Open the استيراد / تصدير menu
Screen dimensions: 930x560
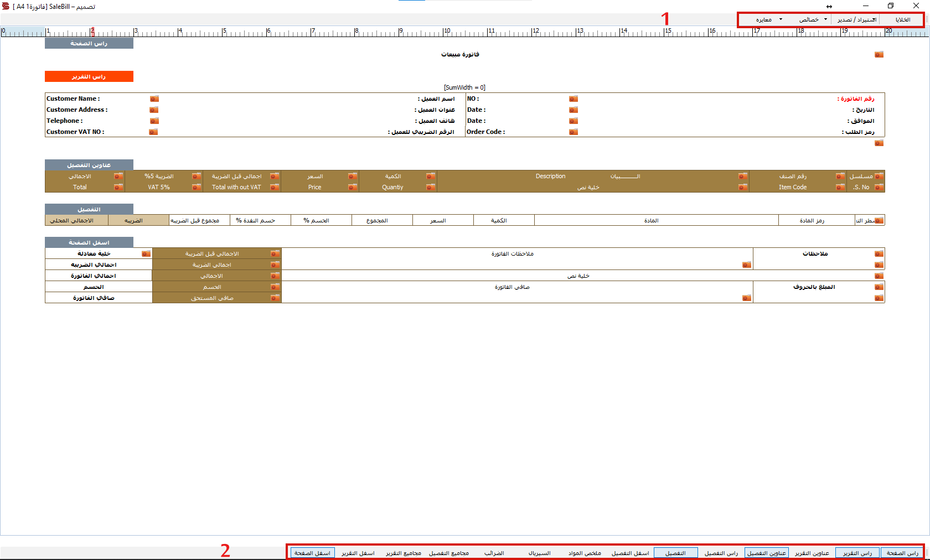[857, 20]
